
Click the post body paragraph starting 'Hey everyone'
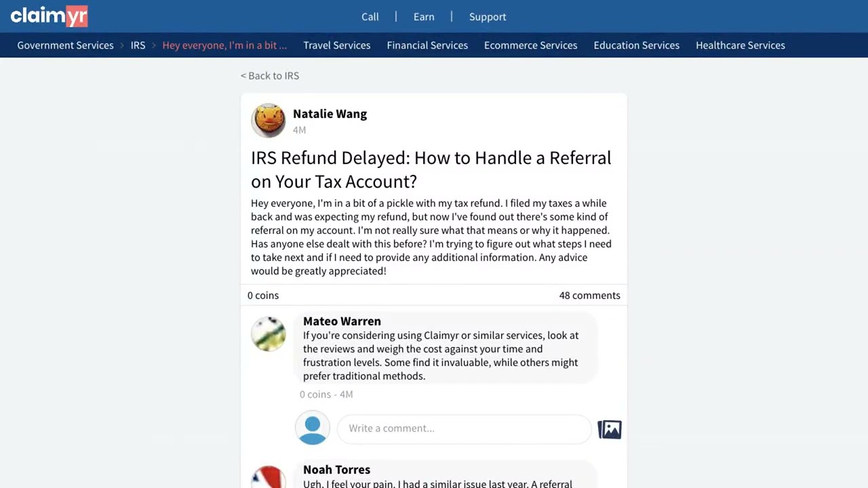pyautogui.click(x=431, y=237)
